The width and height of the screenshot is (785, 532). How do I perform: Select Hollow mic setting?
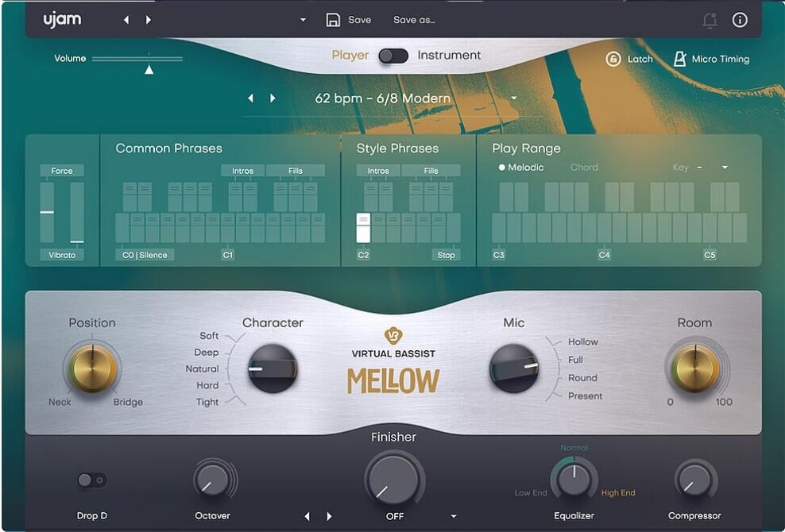582,341
